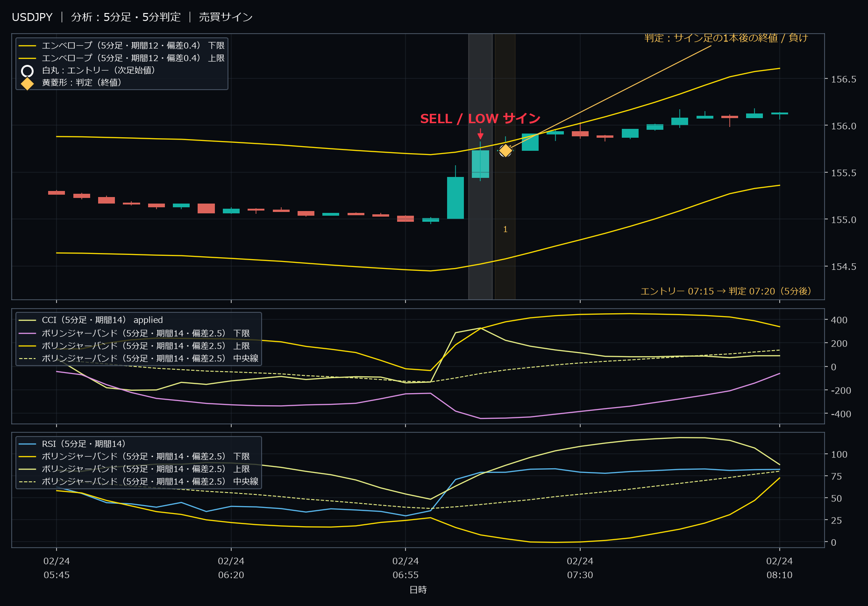
Task: Click the エントリー 07:15 → 判定 07:20 note
Action: point(726,291)
